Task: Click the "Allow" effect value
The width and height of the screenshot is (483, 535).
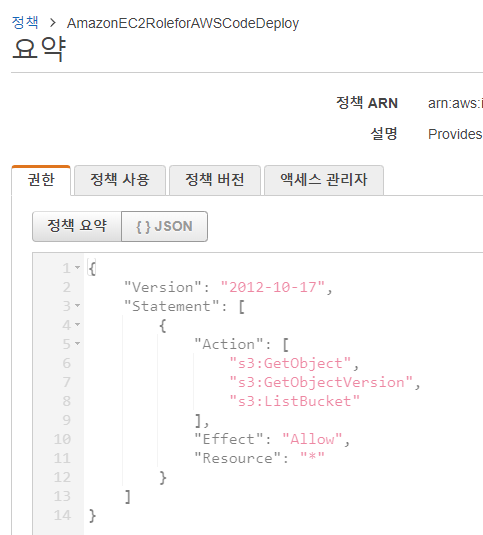Action: click(x=312, y=439)
